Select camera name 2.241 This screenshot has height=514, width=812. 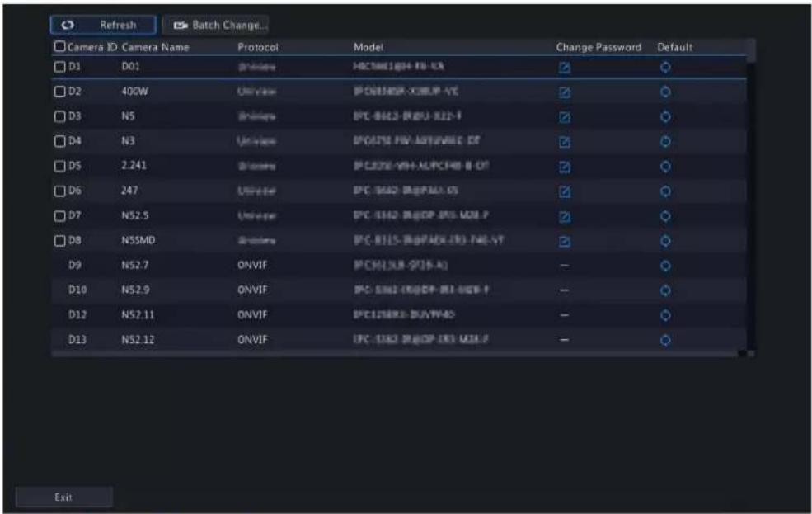point(134,165)
